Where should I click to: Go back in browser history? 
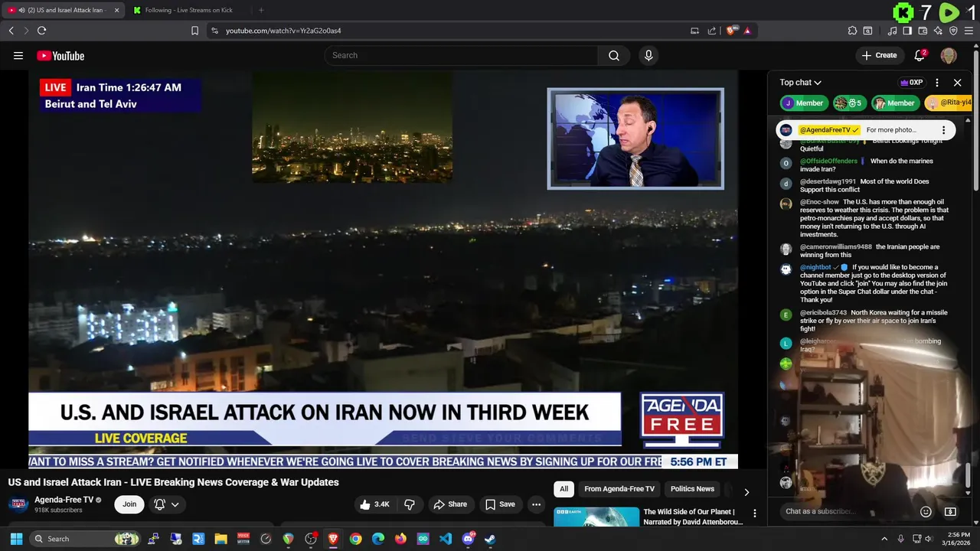(x=11, y=31)
